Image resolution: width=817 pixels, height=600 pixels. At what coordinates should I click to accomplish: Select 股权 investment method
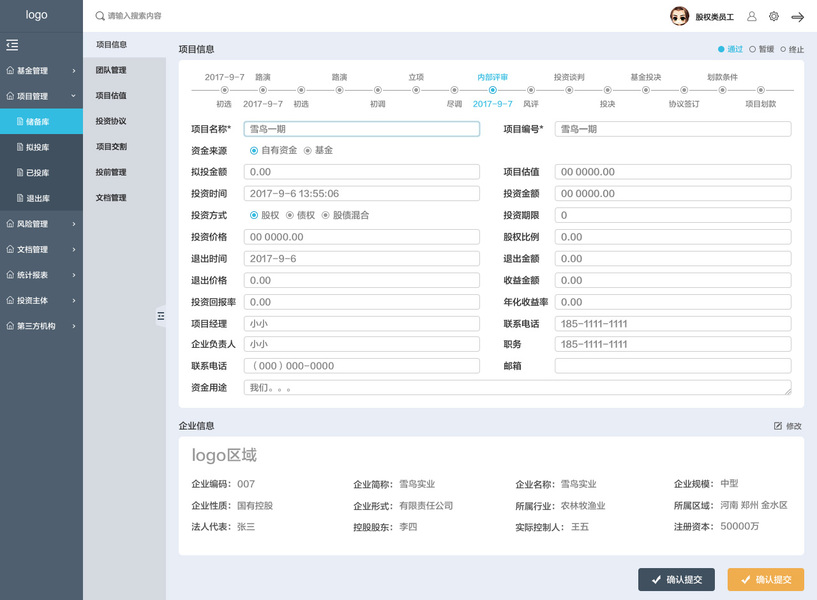254,215
